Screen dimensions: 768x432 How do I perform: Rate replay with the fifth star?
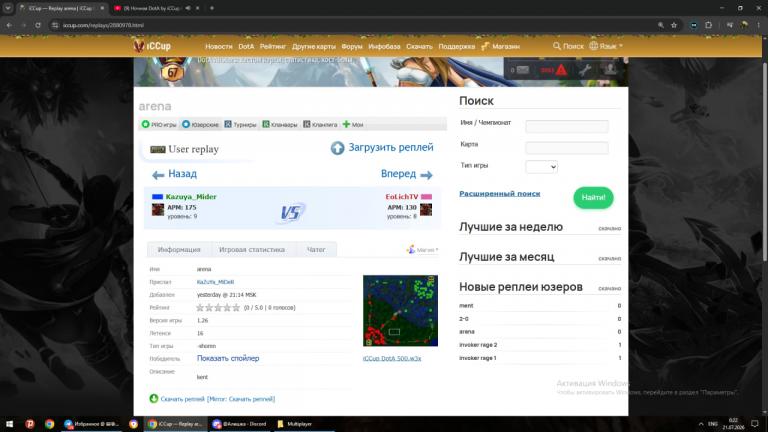pyautogui.click(x=236, y=308)
